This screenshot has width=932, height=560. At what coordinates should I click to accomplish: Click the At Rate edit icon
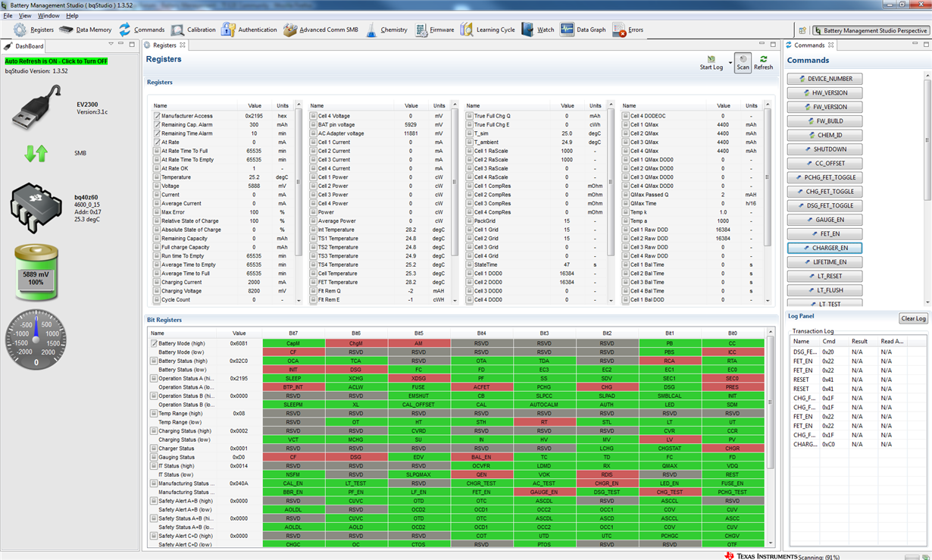pyautogui.click(x=157, y=142)
